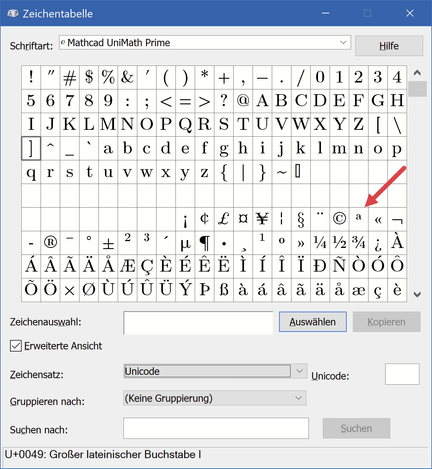Uncheck the Erweiterte Ansicht checkbox
The image size is (432, 469).
16,346
